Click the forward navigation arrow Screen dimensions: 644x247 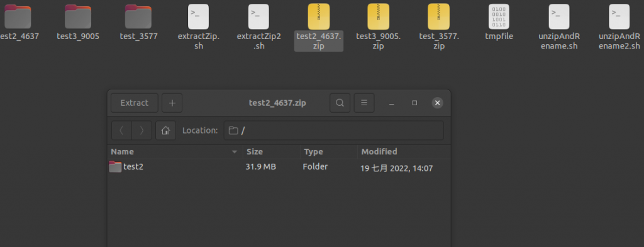(142, 130)
